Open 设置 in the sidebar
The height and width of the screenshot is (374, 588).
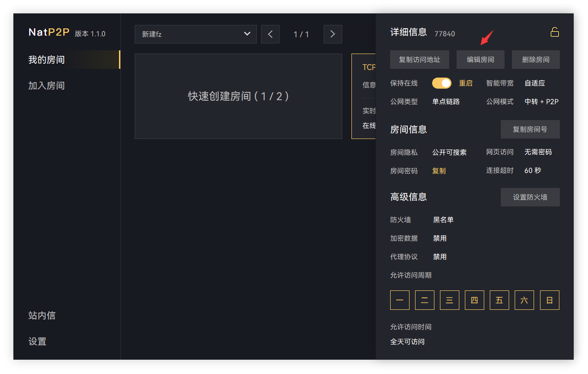click(x=37, y=341)
